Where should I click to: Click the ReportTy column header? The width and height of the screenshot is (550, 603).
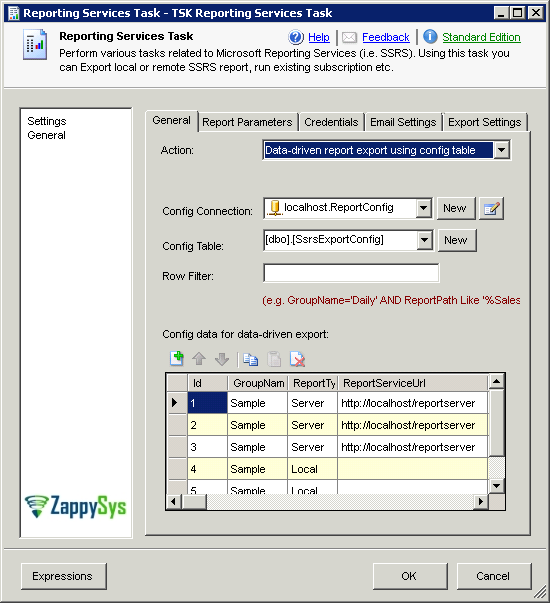coord(313,383)
